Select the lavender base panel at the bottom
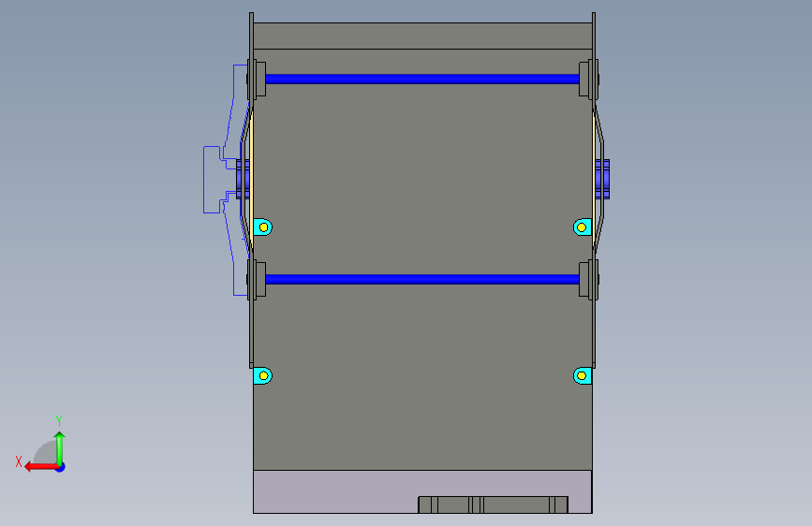This screenshot has height=526, width=812. [335, 491]
